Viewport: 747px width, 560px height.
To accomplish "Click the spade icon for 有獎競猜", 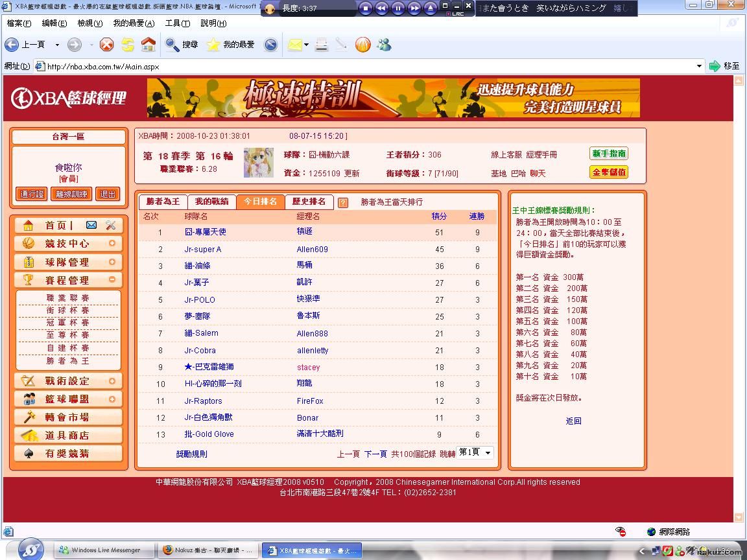I will [x=29, y=453].
